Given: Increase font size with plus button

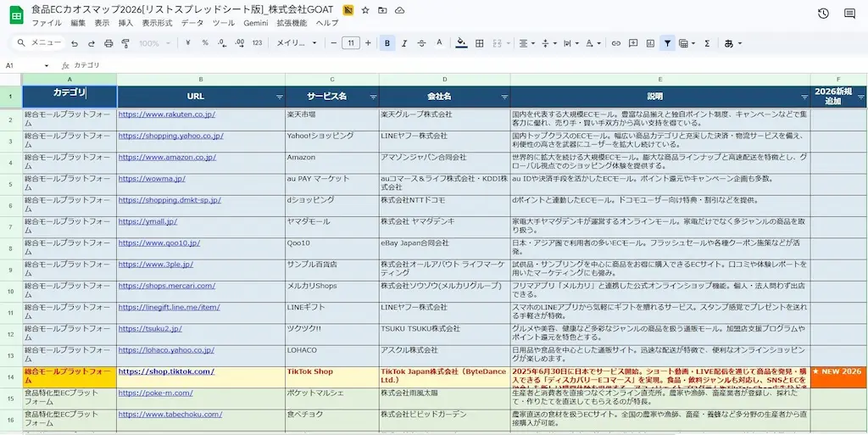Looking at the screenshot, I should pos(368,43).
